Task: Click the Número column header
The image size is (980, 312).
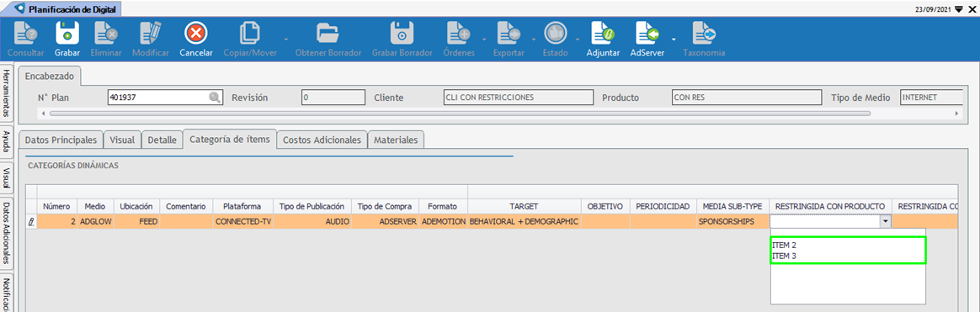Action: point(57,206)
